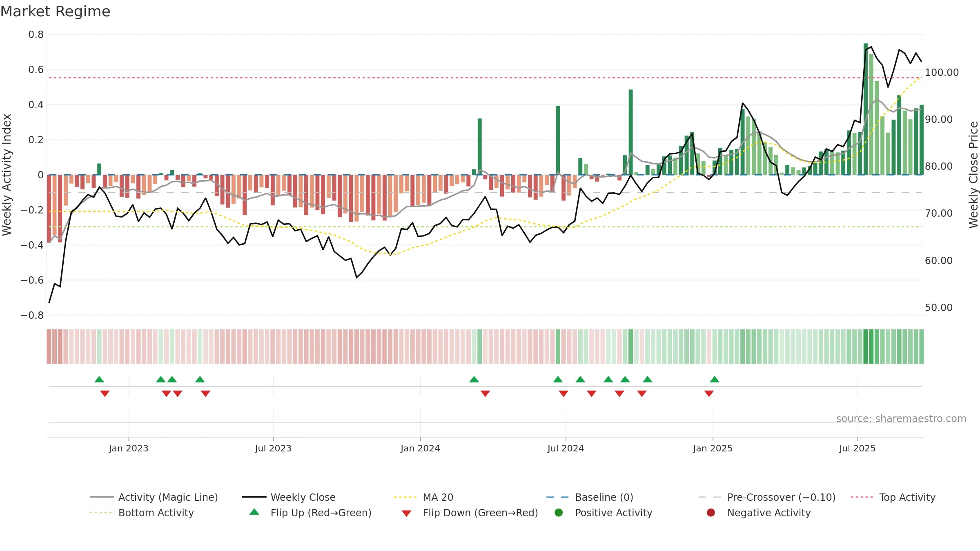This screenshot has width=980, height=551.
Task: Click the Jul 2025 x-axis label
Action: tap(857, 448)
